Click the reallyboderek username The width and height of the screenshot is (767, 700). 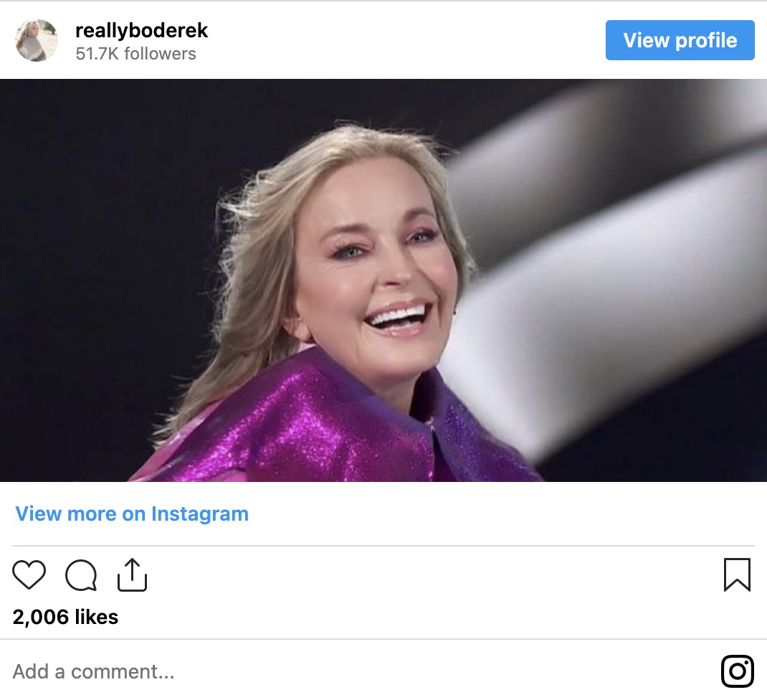coord(141,31)
